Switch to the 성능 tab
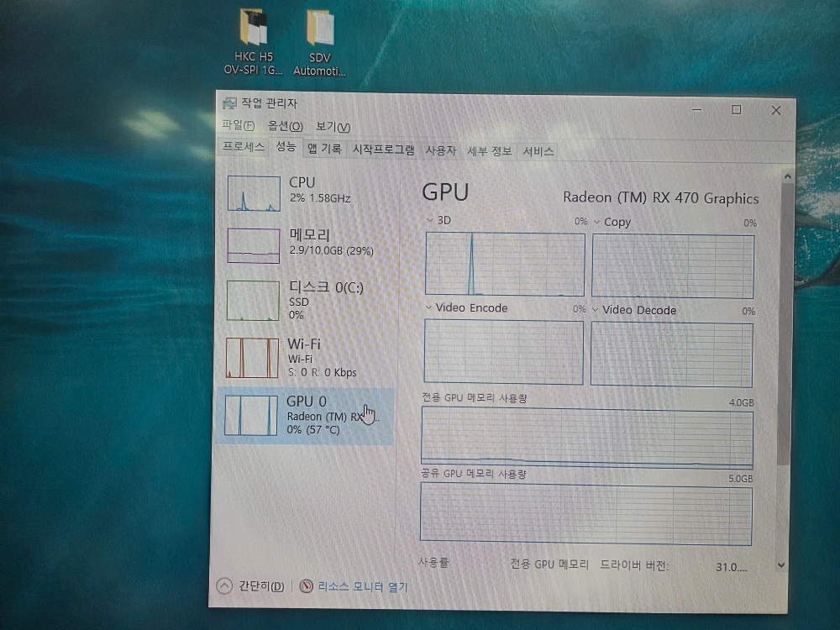Viewport: 840px width, 630px height. pos(286,146)
